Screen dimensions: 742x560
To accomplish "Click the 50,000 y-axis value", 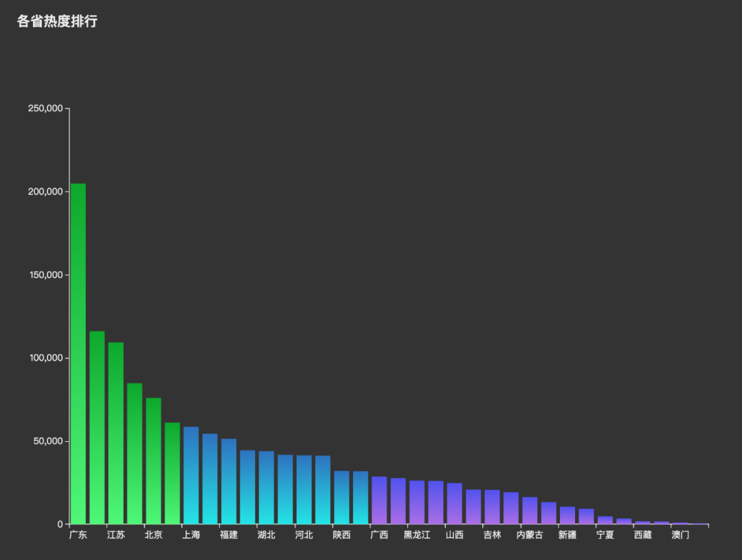I will click(x=48, y=441).
